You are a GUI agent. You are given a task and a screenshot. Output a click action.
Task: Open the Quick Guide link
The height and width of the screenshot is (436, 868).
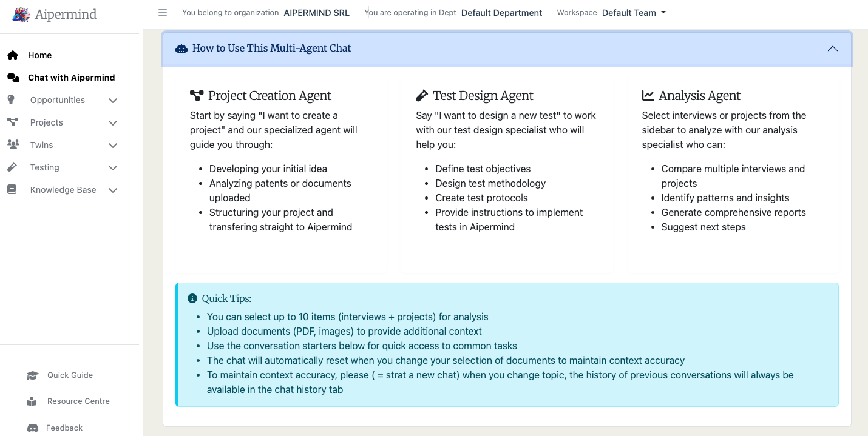pyautogui.click(x=70, y=375)
